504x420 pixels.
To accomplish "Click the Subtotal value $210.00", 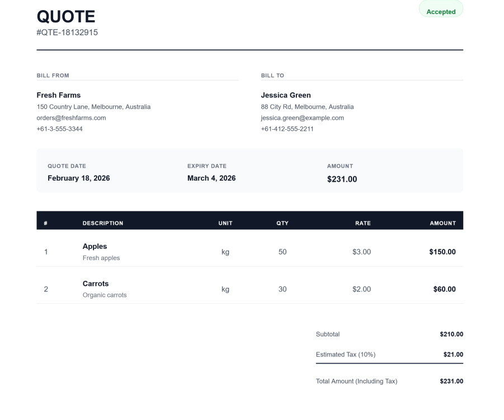I will (451, 334).
